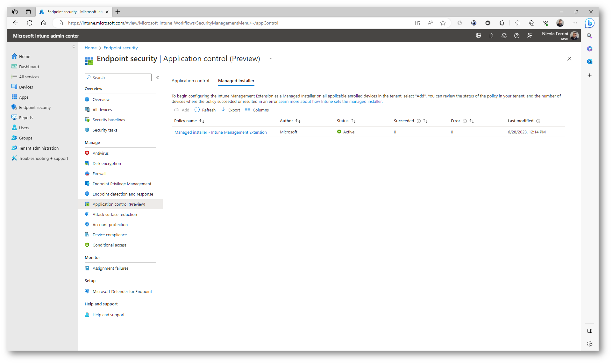Click the notifications bell icon
The width and height of the screenshot is (612, 364).
(x=491, y=36)
